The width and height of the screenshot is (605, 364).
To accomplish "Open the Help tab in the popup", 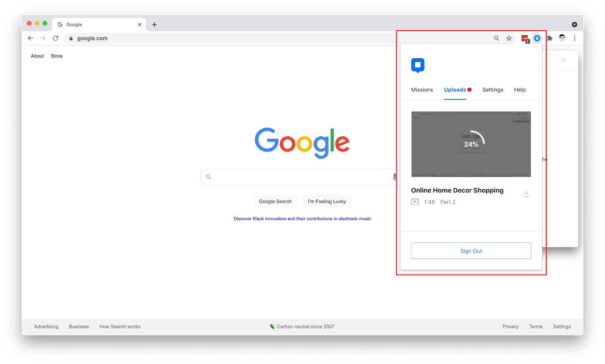I will pos(520,90).
